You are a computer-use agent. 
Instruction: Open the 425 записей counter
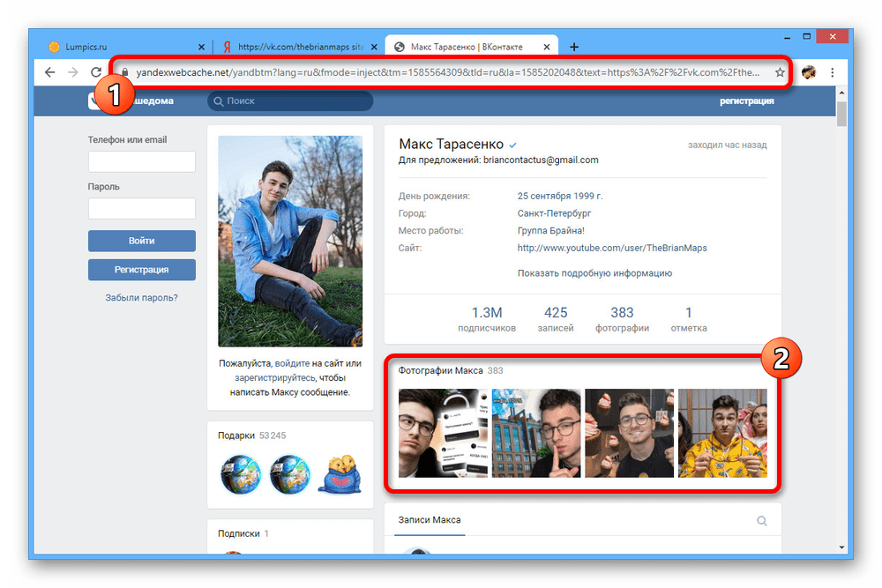(x=555, y=319)
